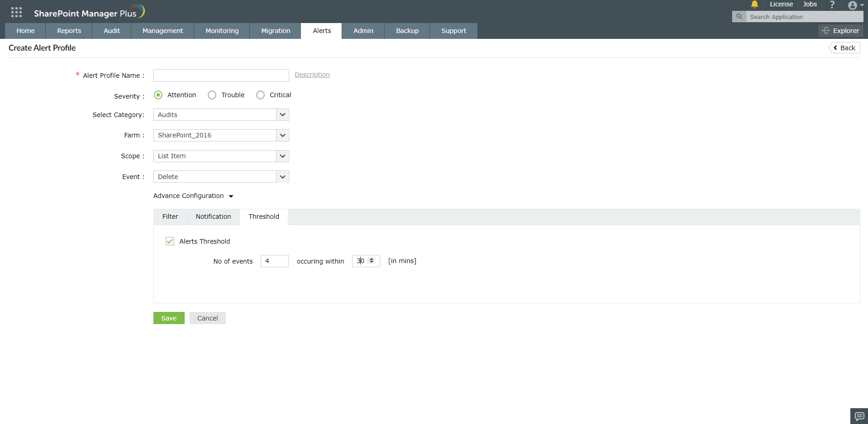
Task: Open the user account menu
Action: 853,5
